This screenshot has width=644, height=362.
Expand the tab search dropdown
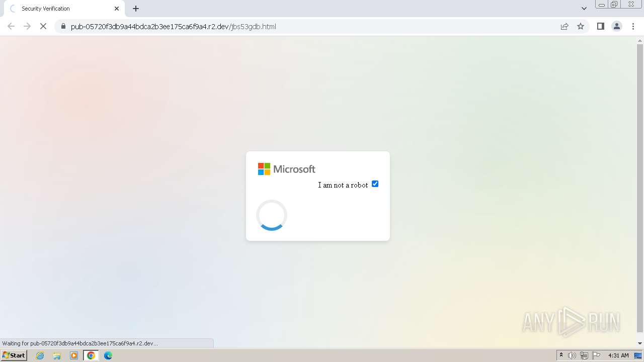584,9
